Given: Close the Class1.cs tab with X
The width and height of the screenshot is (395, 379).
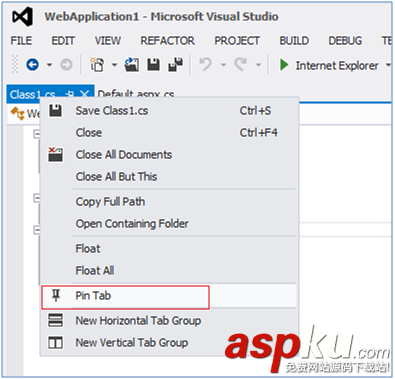Looking at the screenshot, I should click(x=85, y=94).
